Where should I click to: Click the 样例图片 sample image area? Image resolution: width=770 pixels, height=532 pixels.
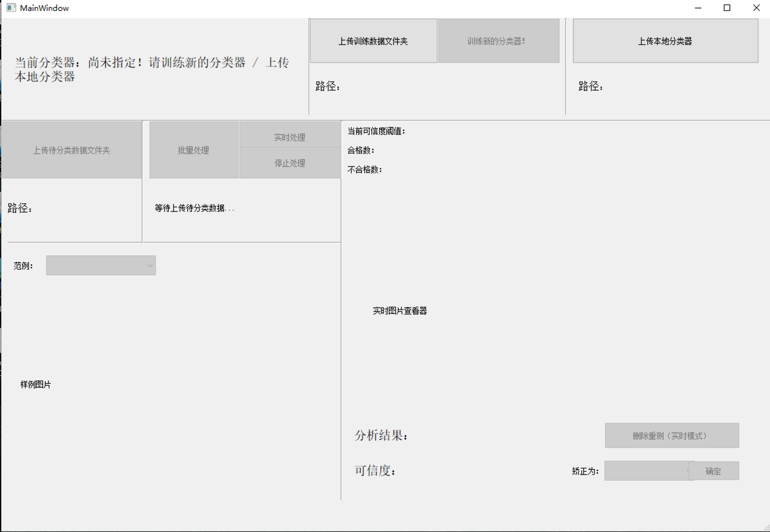35,384
